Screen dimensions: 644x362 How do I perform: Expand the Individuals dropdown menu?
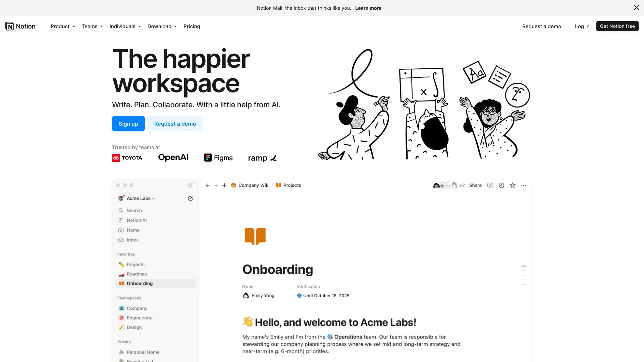click(125, 26)
